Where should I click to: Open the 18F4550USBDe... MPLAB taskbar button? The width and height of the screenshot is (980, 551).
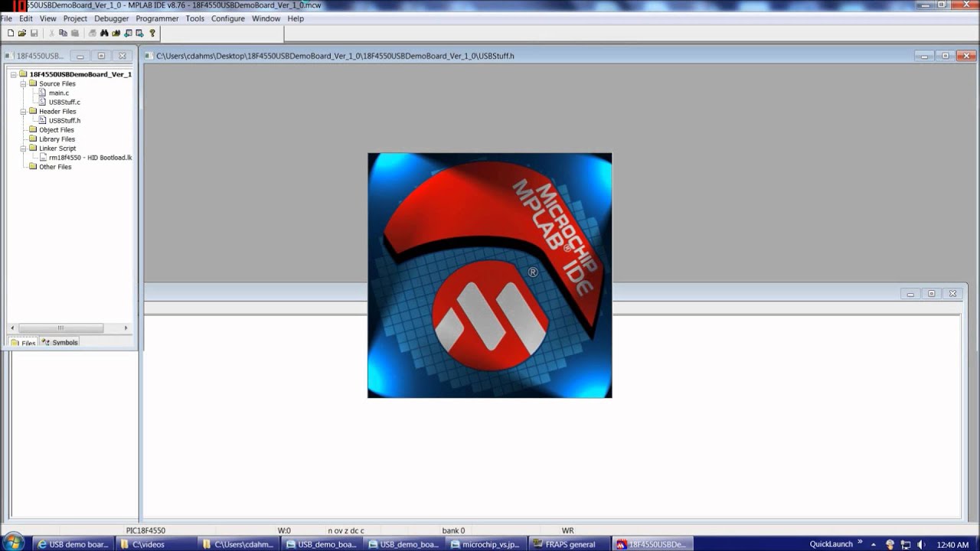[652, 544]
